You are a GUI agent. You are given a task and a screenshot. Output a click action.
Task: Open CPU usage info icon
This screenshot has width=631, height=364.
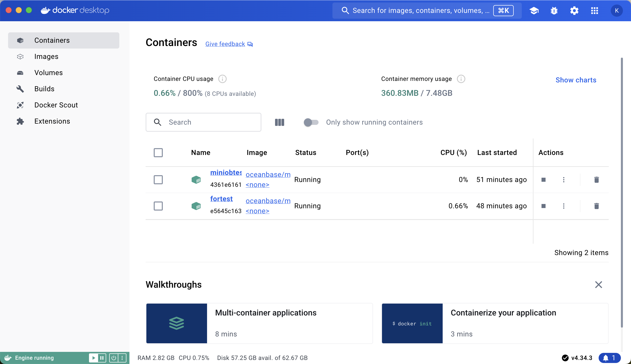pos(222,79)
